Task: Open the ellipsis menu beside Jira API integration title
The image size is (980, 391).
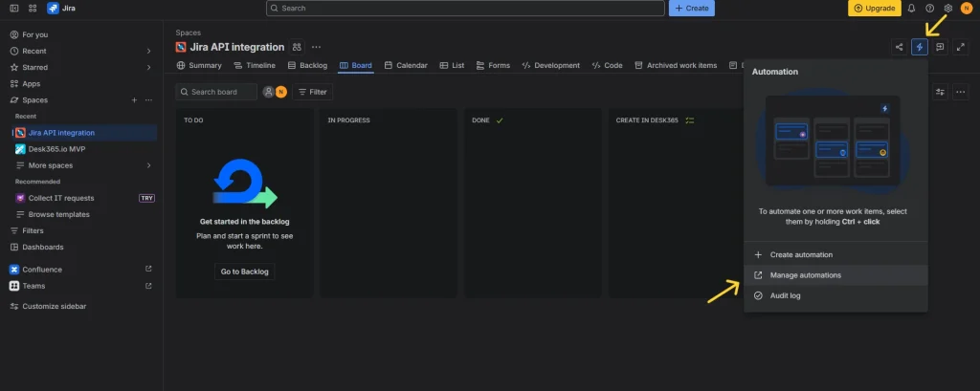Action: coord(316,47)
